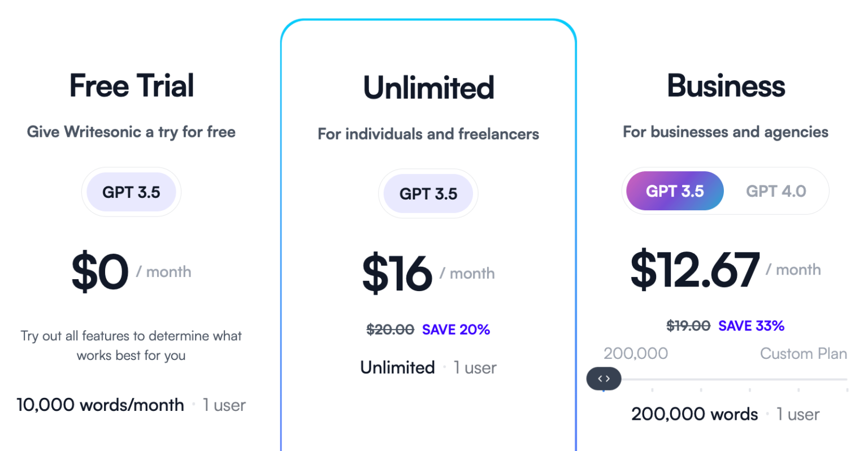Viewport: 868px width, 451px height.
Task: Click the $12.67 Business price
Action: click(695, 270)
